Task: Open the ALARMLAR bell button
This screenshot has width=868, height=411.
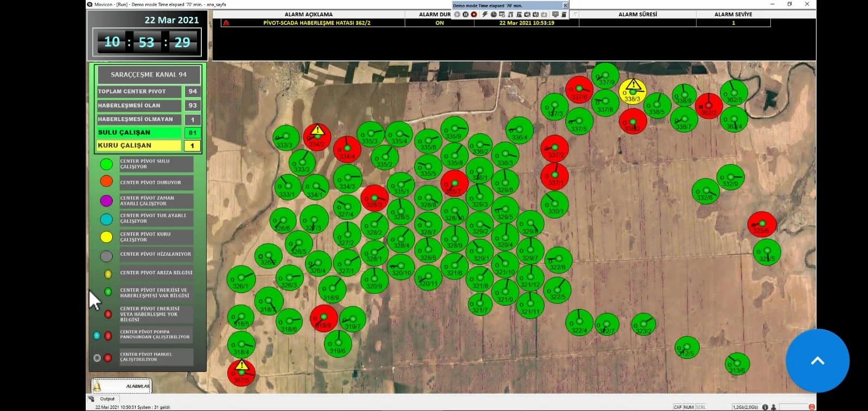Action: coord(122,386)
